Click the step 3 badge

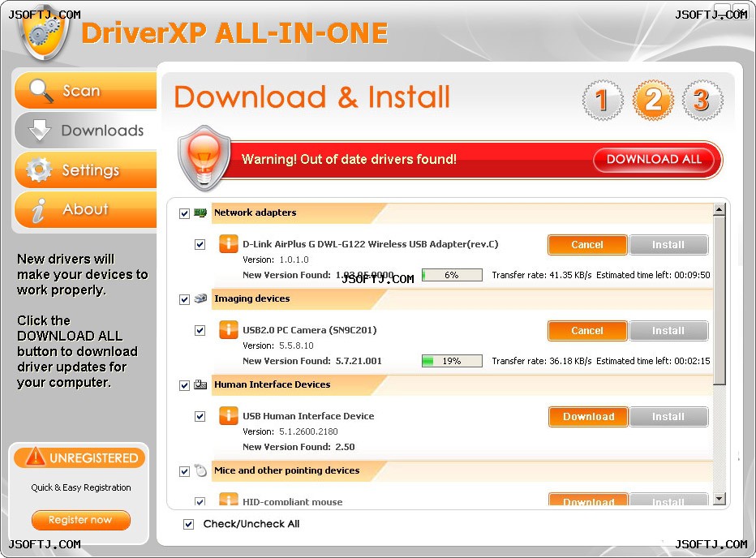tap(702, 100)
